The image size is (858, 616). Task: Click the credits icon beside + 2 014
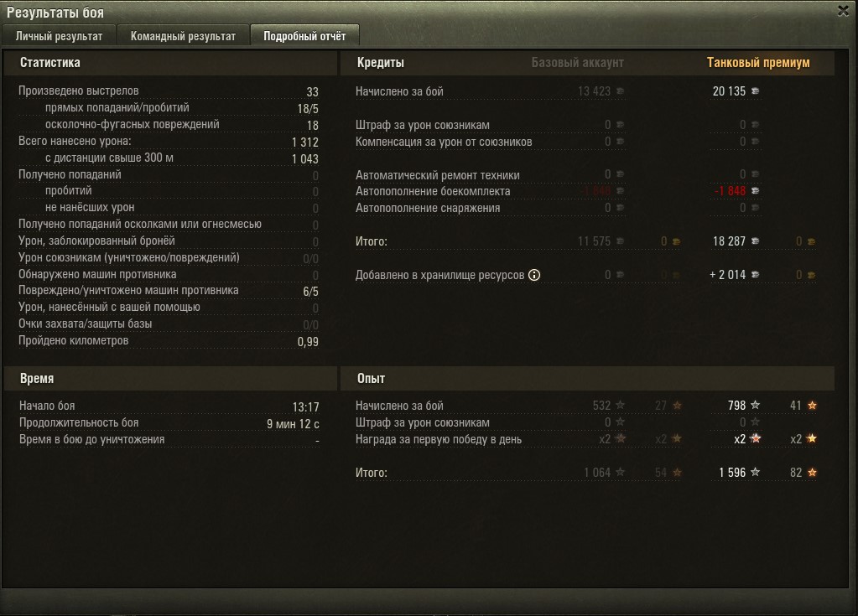click(755, 275)
